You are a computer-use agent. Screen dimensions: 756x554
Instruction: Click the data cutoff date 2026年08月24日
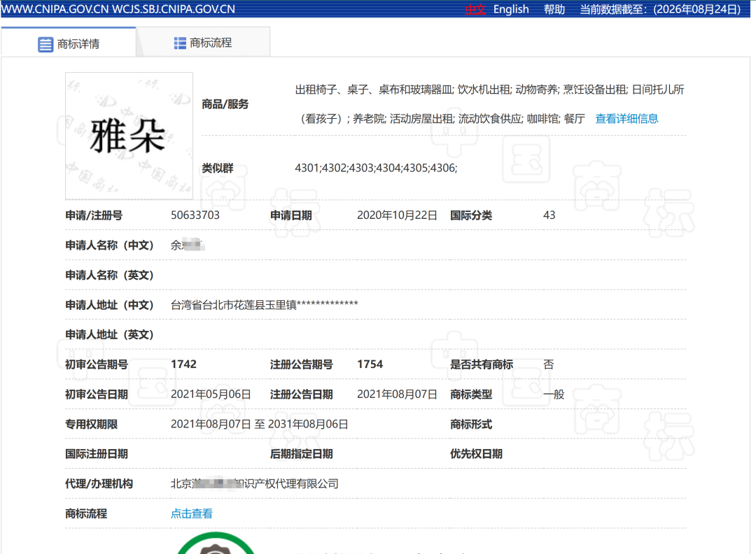[x=696, y=9]
